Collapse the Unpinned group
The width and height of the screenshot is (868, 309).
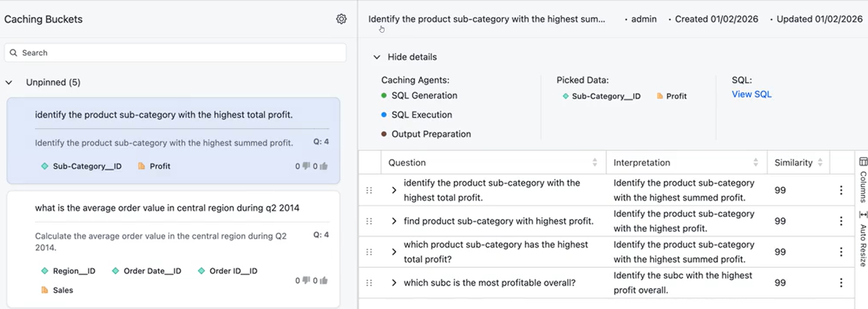pyautogui.click(x=9, y=83)
